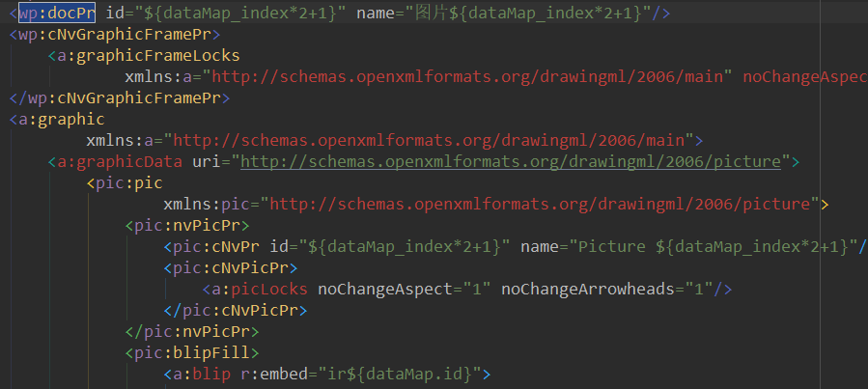Click the noChangeArrowheads="1" attribute
This screenshot has width=868, height=389.
[x=606, y=290]
